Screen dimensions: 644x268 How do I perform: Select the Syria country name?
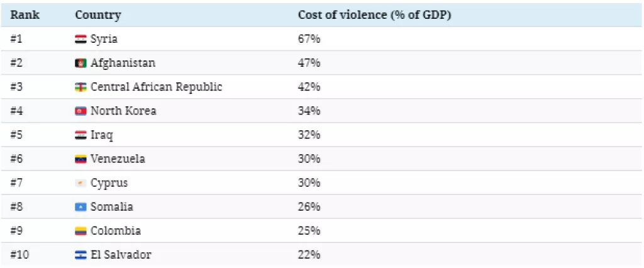click(x=104, y=39)
